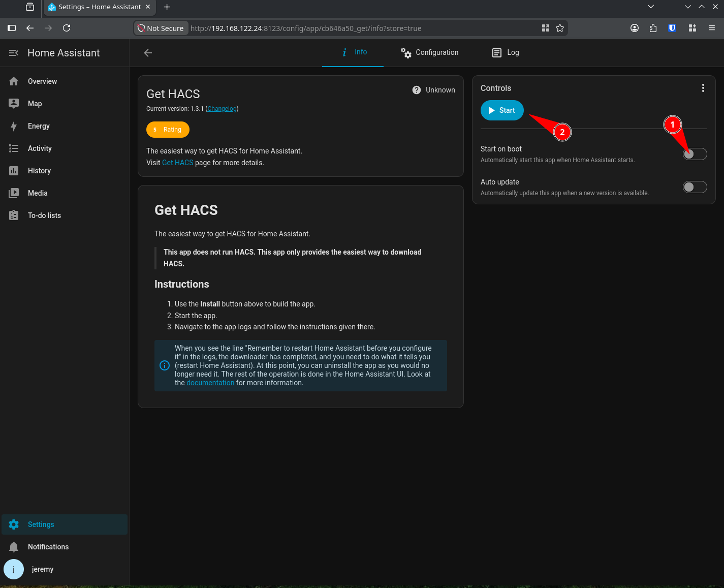
Task: Open the Firefox account profile icon
Action: click(635, 28)
